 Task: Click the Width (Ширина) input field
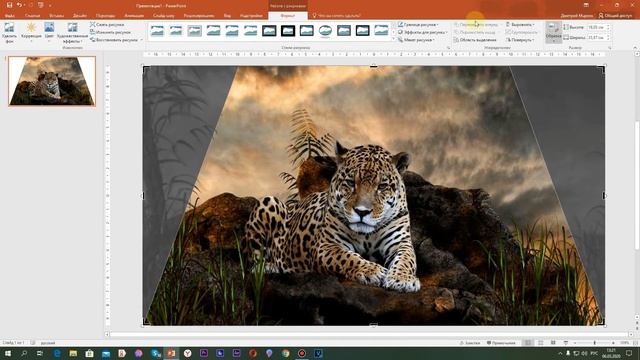[x=596, y=37]
